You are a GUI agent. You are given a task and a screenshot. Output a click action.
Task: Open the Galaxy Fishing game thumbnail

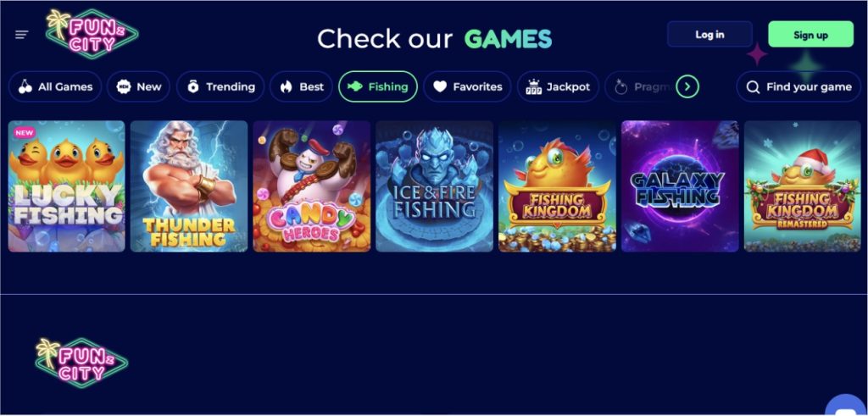pos(680,186)
